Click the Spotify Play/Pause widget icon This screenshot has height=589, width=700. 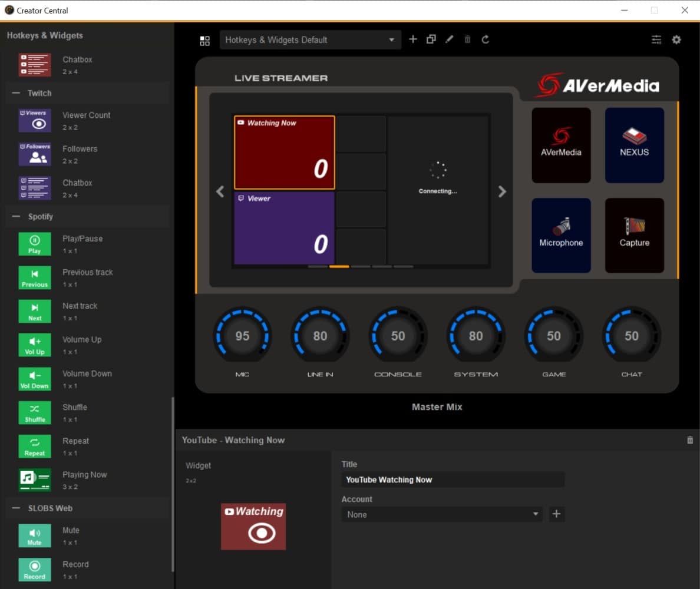[34, 244]
